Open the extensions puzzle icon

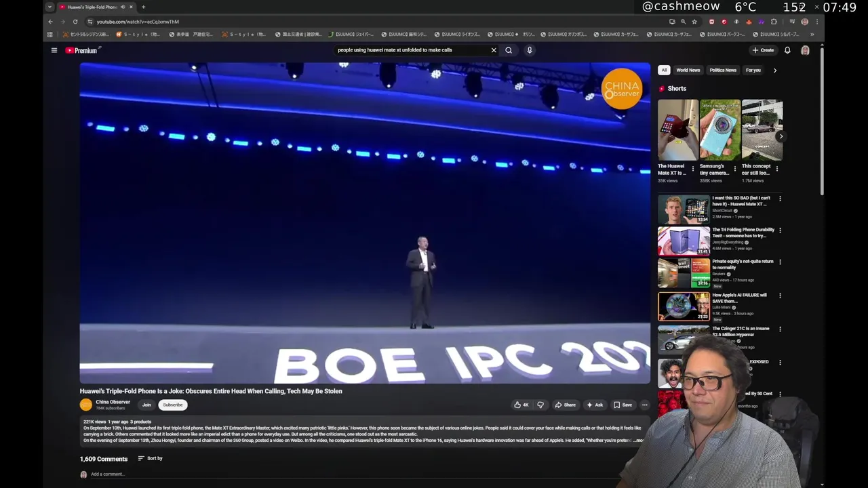point(774,22)
